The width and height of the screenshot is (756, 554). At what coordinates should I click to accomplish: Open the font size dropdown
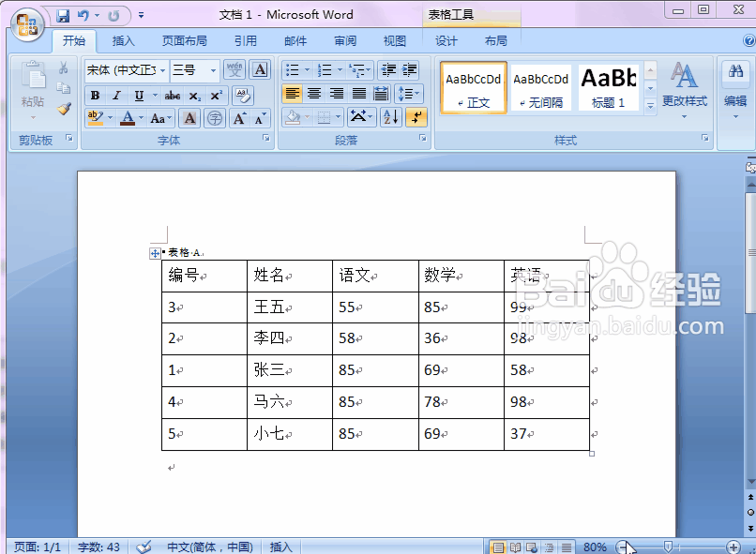(x=214, y=69)
